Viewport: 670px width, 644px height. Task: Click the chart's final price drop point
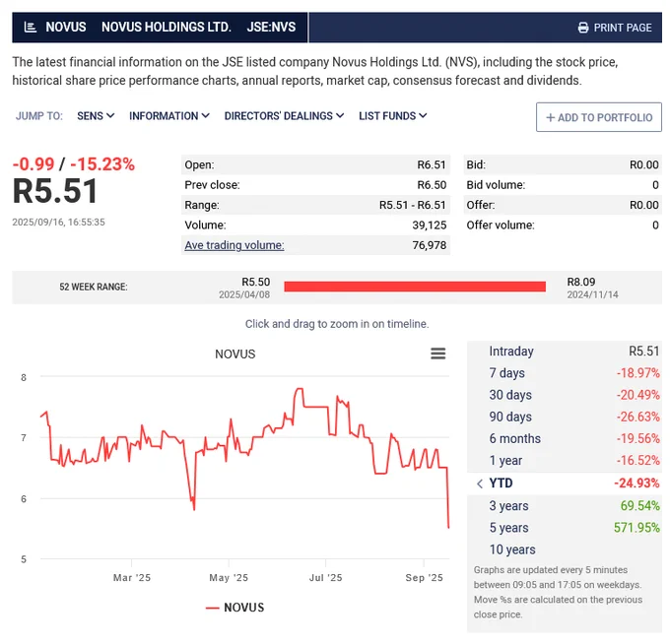click(448, 528)
